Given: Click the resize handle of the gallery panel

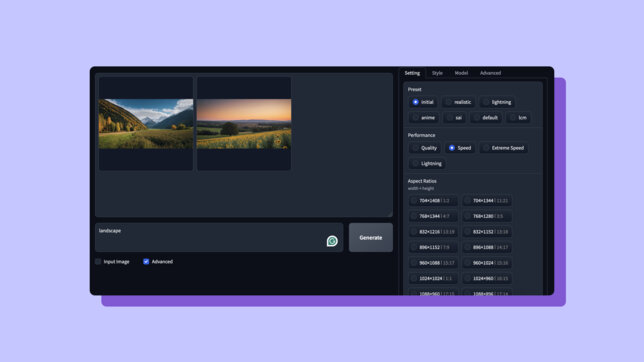Looking at the screenshot, I should coord(389,214).
